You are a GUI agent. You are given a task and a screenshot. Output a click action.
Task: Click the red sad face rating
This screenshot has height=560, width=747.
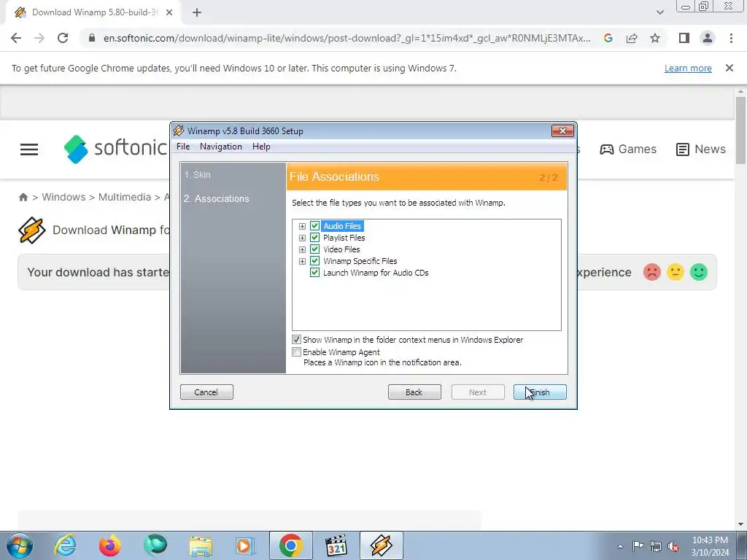(651, 272)
